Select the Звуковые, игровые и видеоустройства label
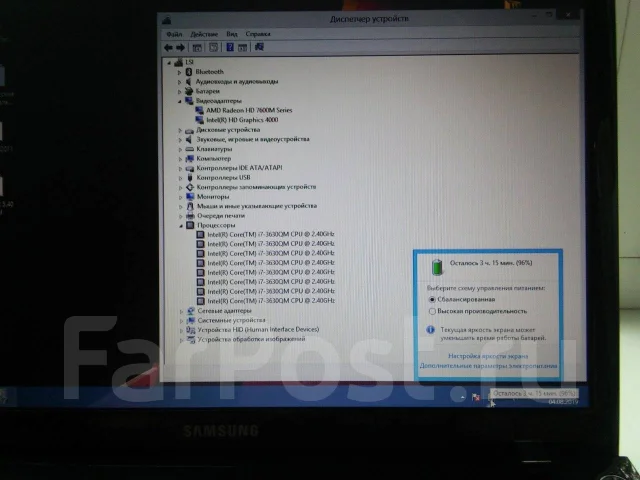The image size is (640, 480). coord(253,139)
